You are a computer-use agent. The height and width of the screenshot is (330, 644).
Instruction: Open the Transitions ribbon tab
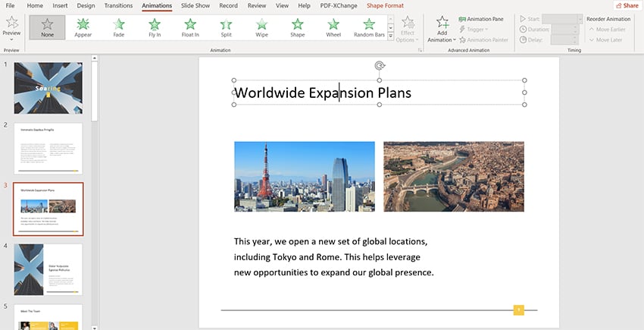click(x=118, y=5)
